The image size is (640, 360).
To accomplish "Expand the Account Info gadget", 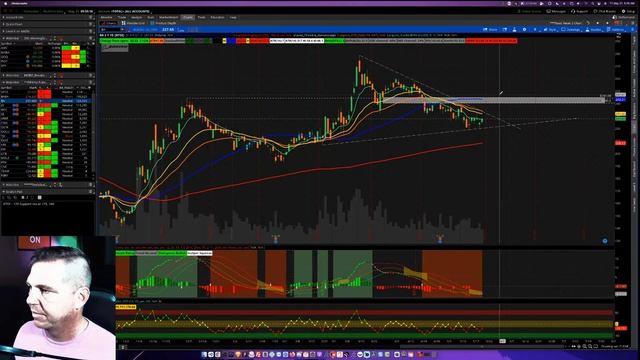I will [x=4, y=18].
